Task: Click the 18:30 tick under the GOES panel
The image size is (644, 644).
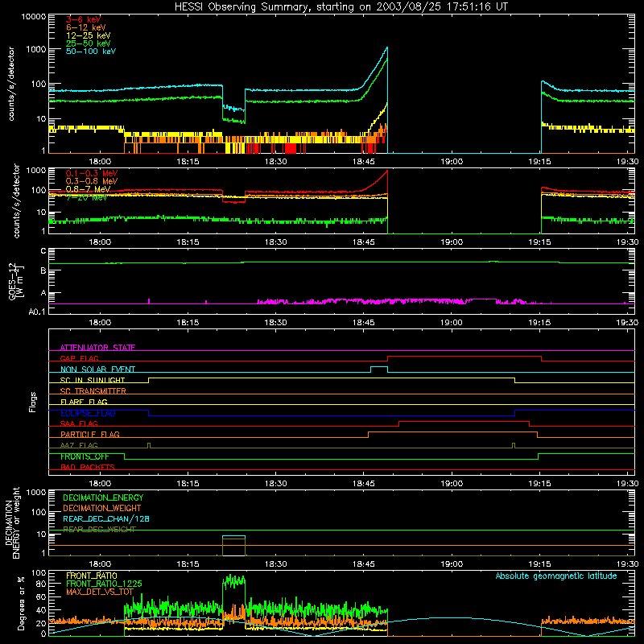Action: pyautogui.click(x=275, y=323)
